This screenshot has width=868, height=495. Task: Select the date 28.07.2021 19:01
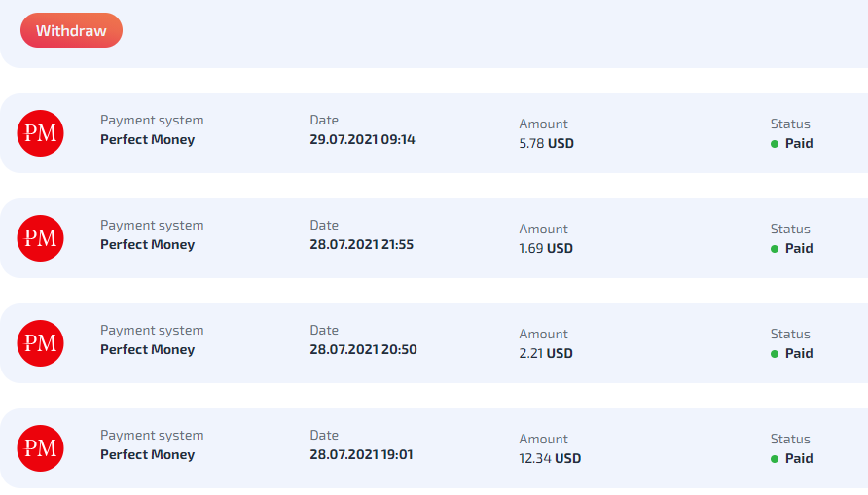pyautogui.click(x=361, y=454)
